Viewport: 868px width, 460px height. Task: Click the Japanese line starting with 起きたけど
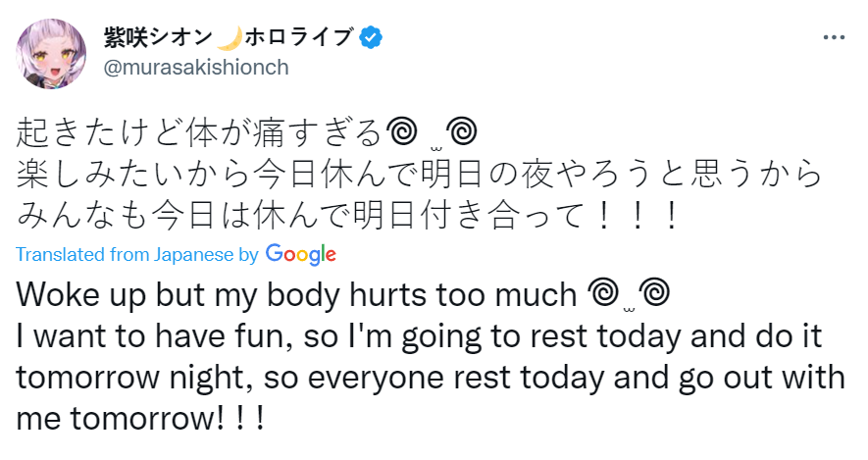tap(246, 133)
